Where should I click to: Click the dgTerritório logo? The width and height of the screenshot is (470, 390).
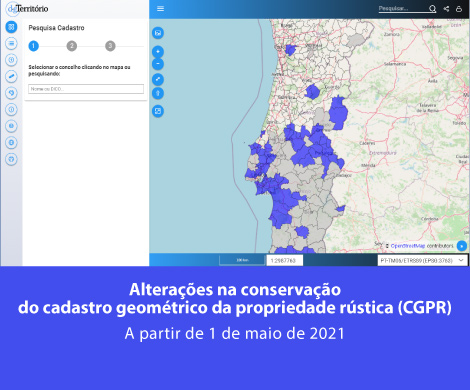28,9
